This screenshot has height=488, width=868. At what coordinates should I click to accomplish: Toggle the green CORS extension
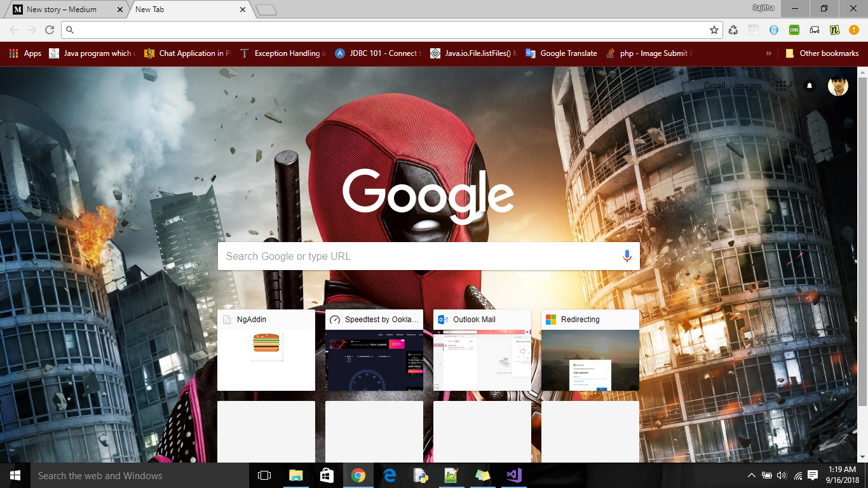pos(794,30)
